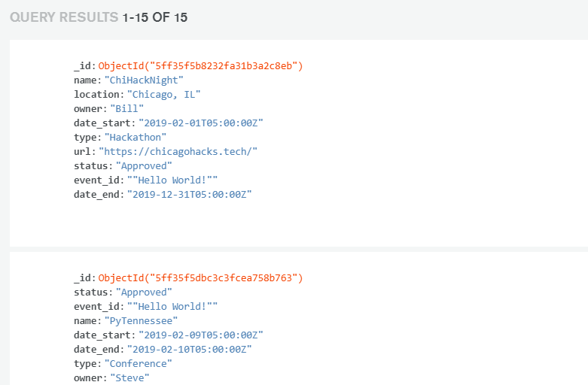The image size is (588, 385).
Task: Click first document's event_id "Hello World!" value
Action: 172,180
